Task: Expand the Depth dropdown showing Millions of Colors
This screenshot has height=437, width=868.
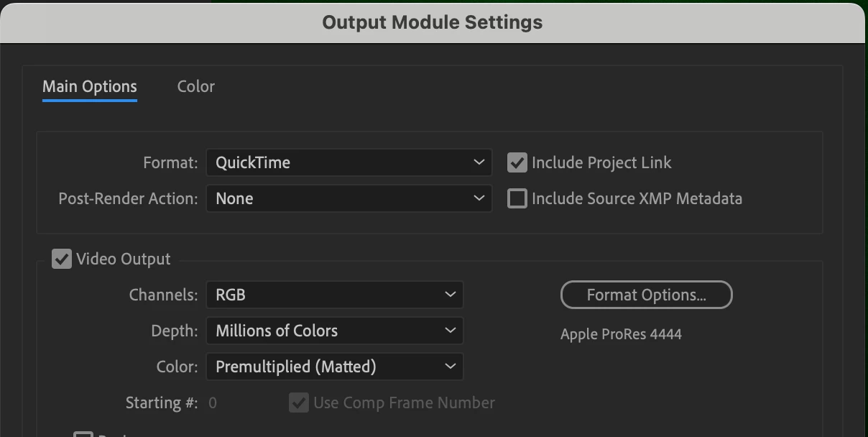Action: (x=334, y=331)
